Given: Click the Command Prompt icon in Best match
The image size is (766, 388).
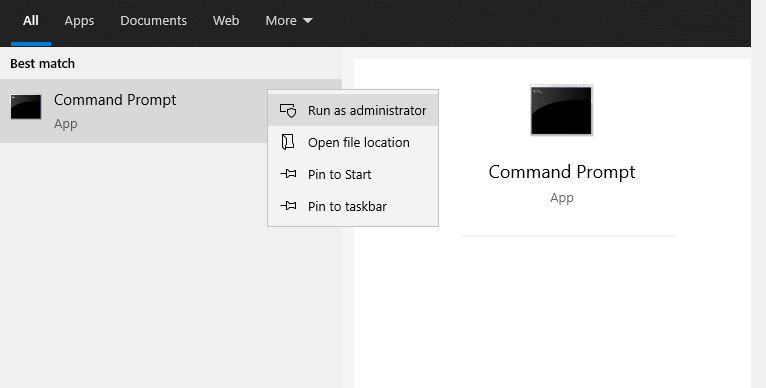Looking at the screenshot, I should [26, 107].
